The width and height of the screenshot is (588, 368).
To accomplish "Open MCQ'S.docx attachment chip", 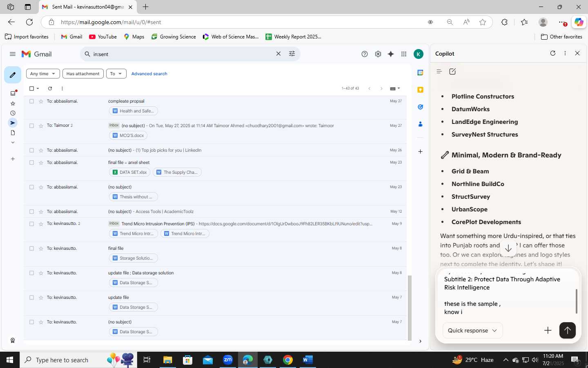I will coord(128,135).
